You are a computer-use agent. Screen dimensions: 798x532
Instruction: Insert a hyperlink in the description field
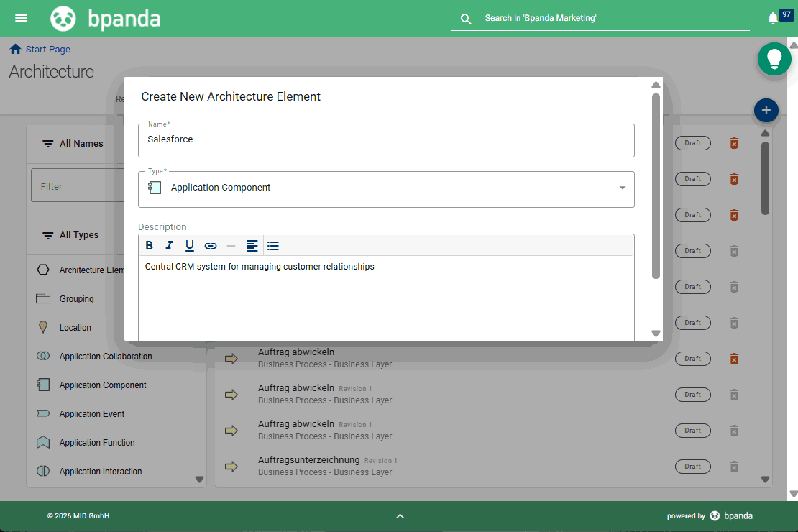pos(211,245)
